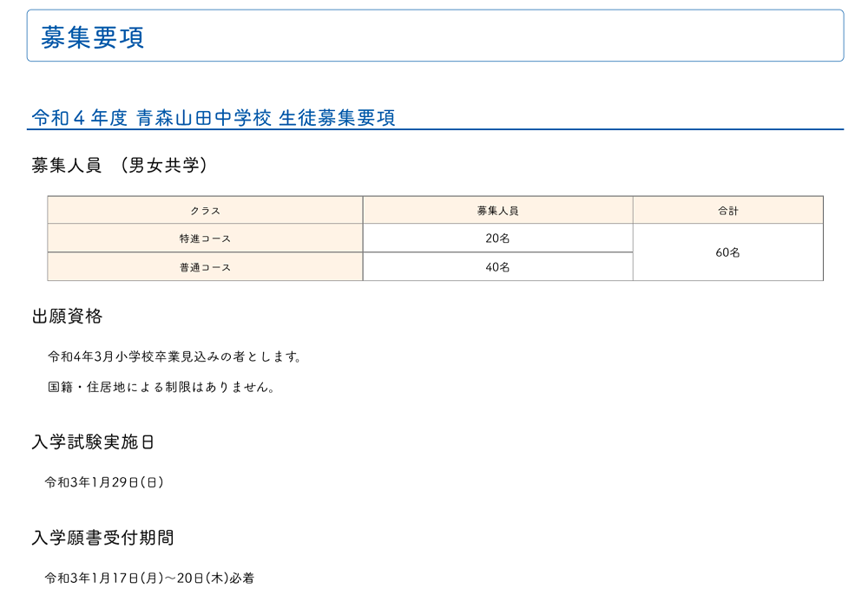
Task: Select the 令和４年度 青森山田中学校 生徒募集要項 heading
Action: (214, 118)
